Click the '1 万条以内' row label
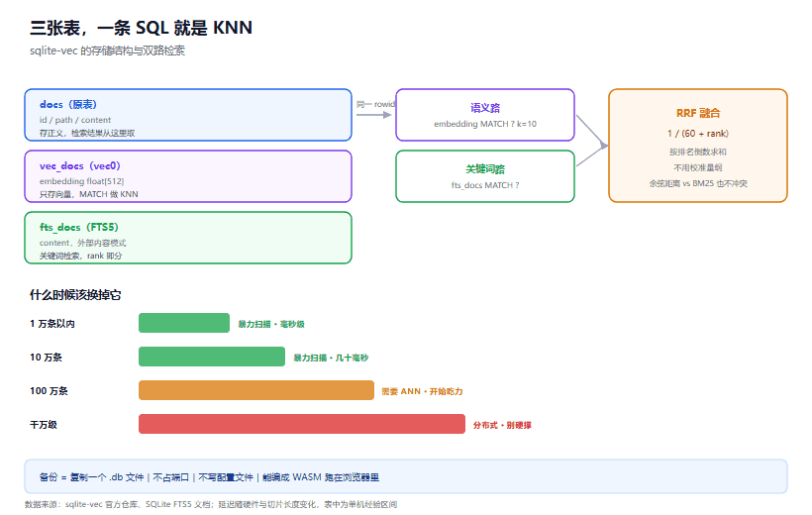The image size is (812, 515). tap(52, 324)
